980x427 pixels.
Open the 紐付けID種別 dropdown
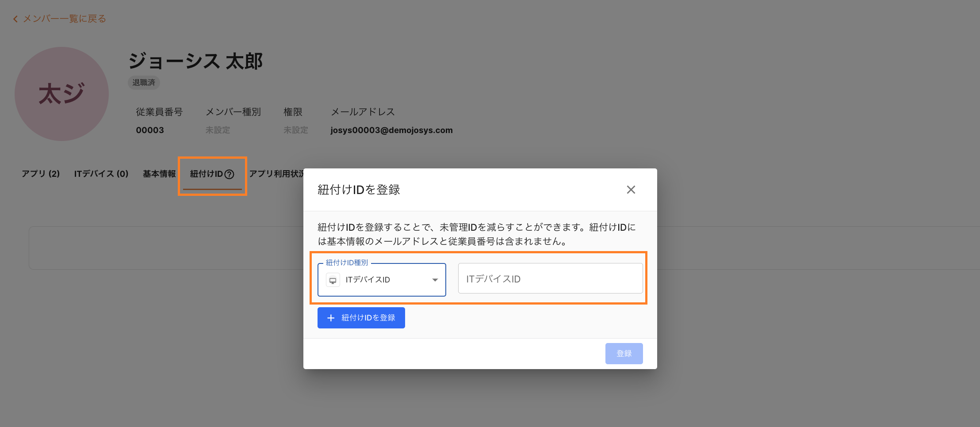click(381, 280)
